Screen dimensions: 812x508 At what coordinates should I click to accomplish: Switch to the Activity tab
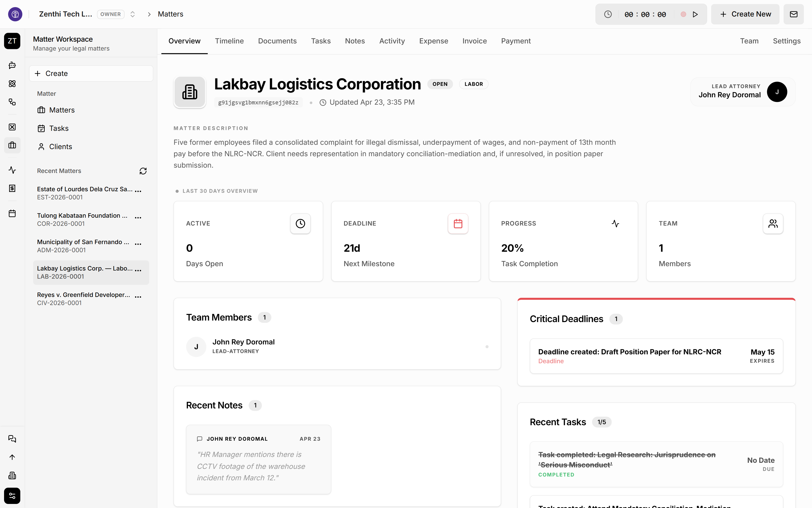tap(392, 41)
